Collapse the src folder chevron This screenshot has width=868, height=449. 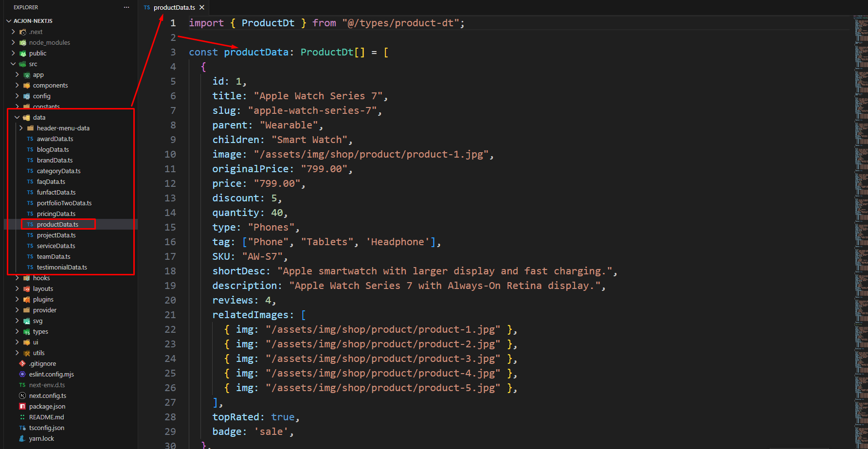click(x=13, y=64)
